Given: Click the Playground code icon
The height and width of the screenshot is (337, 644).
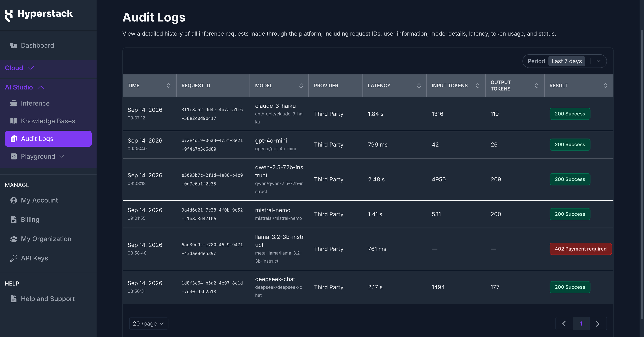Looking at the screenshot, I should [x=14, y=156].
